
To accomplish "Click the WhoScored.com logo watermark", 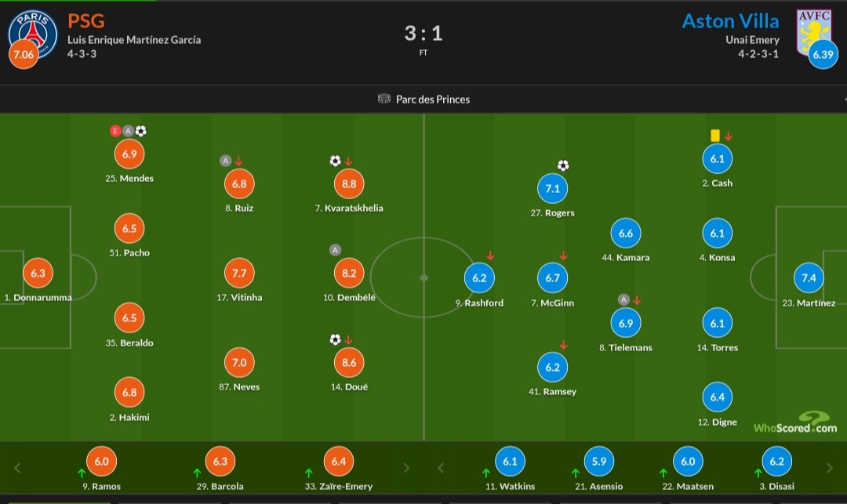I will (795, 423).
